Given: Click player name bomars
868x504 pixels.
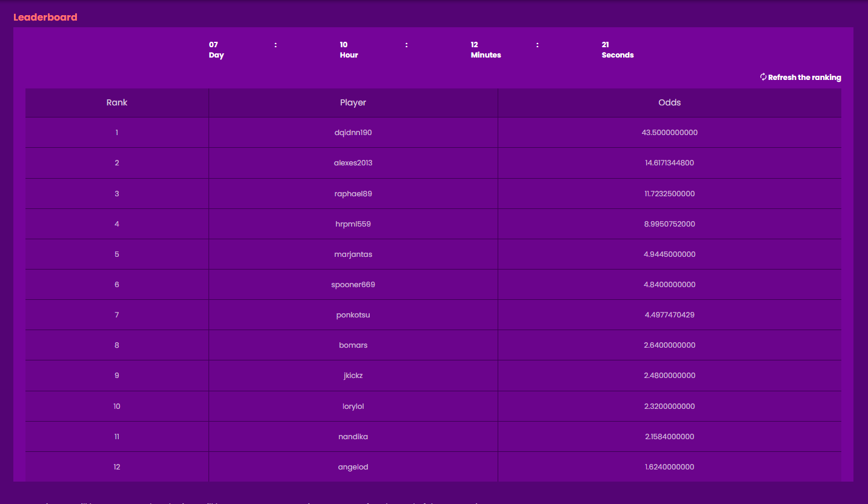Looking at the screenshot, I should [353, 345].
